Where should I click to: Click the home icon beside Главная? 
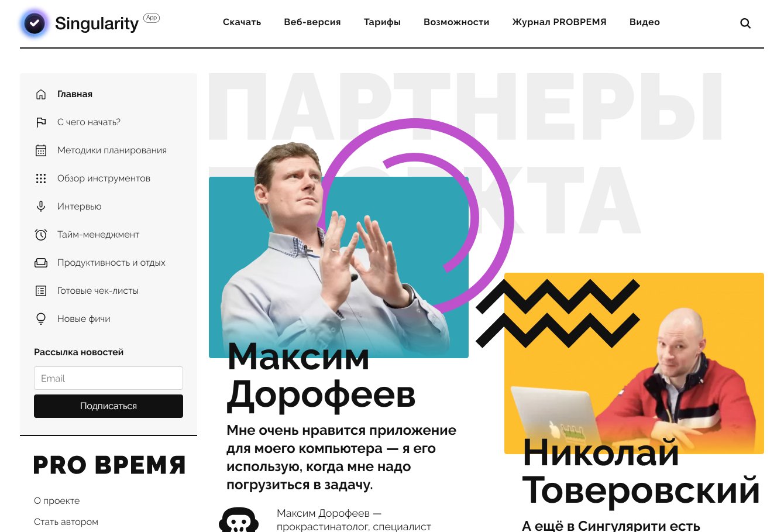[41, 94]
